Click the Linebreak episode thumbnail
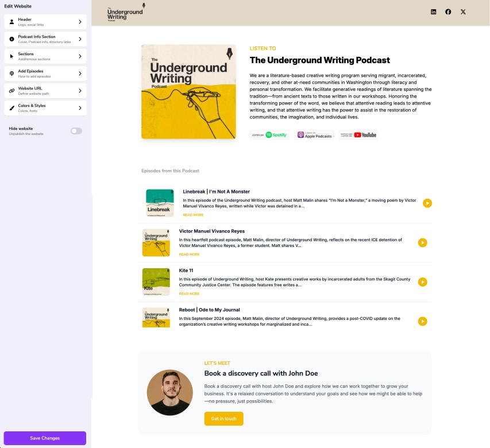The width and height of the screenshot is (490, 448). click(160, 203)
